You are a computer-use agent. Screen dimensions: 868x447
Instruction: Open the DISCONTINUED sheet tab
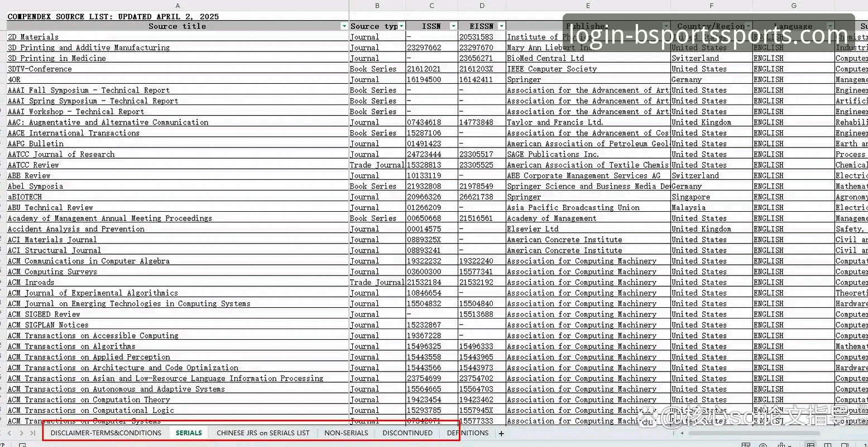(x=407, y=433)
